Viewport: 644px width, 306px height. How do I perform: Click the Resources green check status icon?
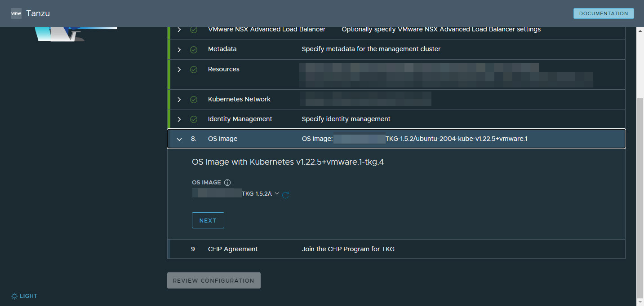(194, 70)
